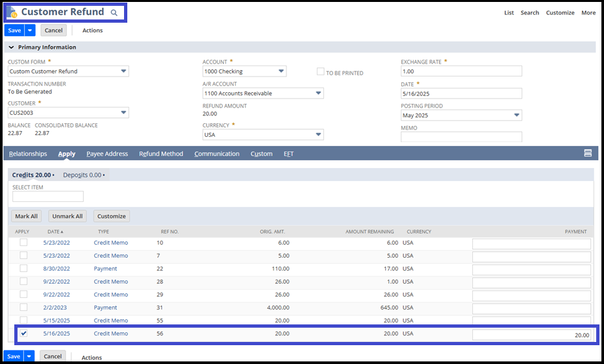Screen dimensions: 604x364
Task: Click the Date field showing 5/16/2025
Action: click(x=462, y=93)
